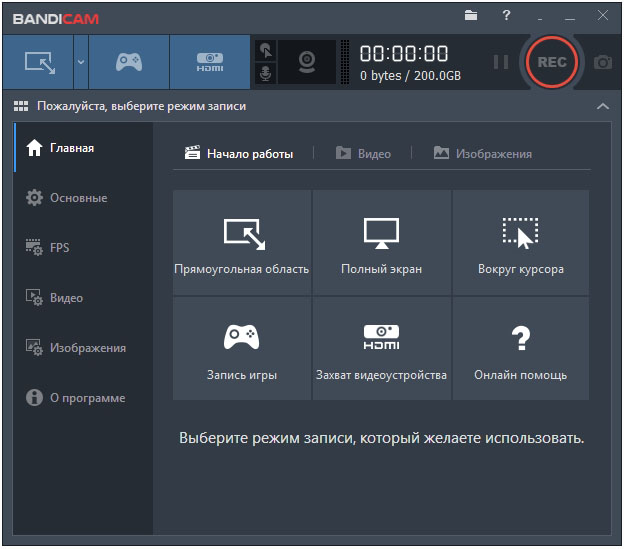This screenshot has width=624, height=549.
Task: Switch to the Изображения tab at top
Action: tap(482, 154)
